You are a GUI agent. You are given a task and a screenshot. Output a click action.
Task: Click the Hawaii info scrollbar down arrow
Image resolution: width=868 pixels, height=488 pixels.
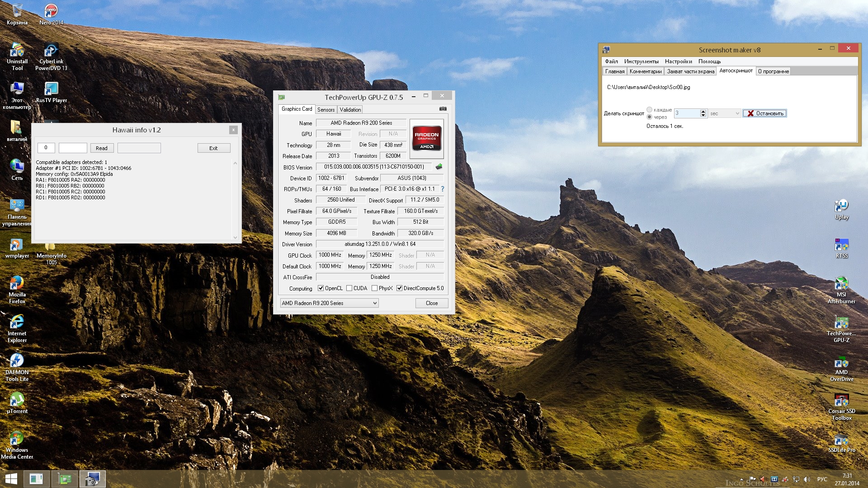[235, 237]
